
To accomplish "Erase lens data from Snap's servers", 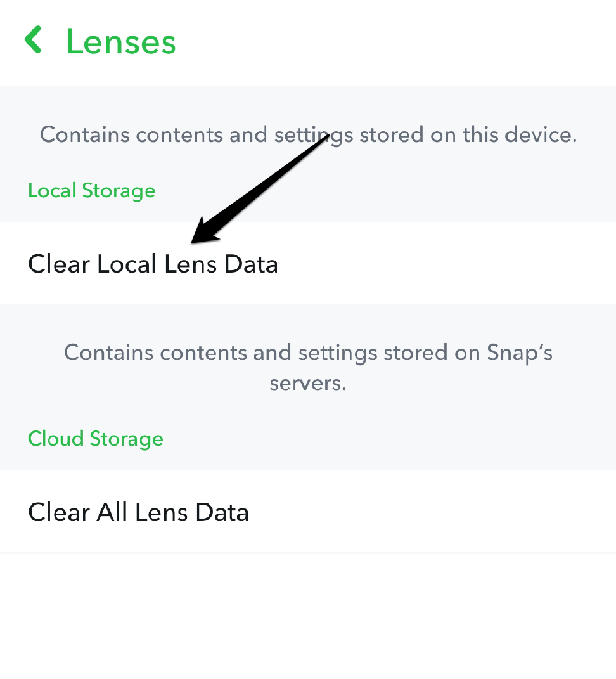I will click(138, 512).
